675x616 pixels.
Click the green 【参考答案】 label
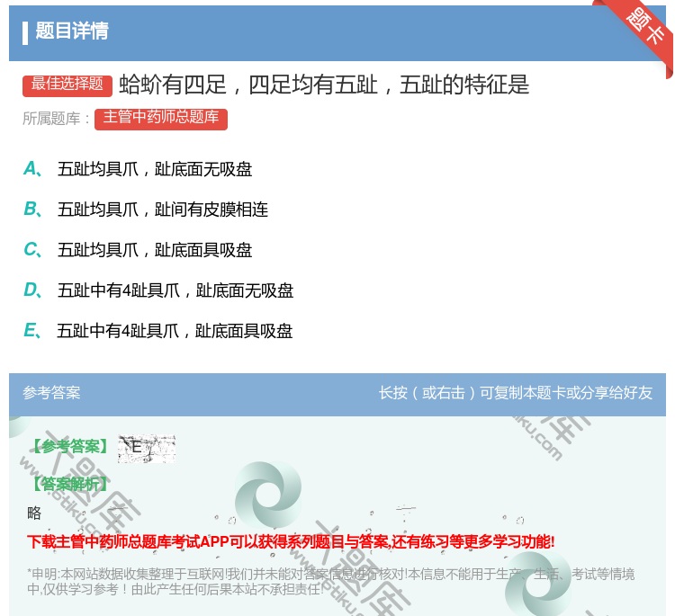pyautogui.click(x=69, y=447)
